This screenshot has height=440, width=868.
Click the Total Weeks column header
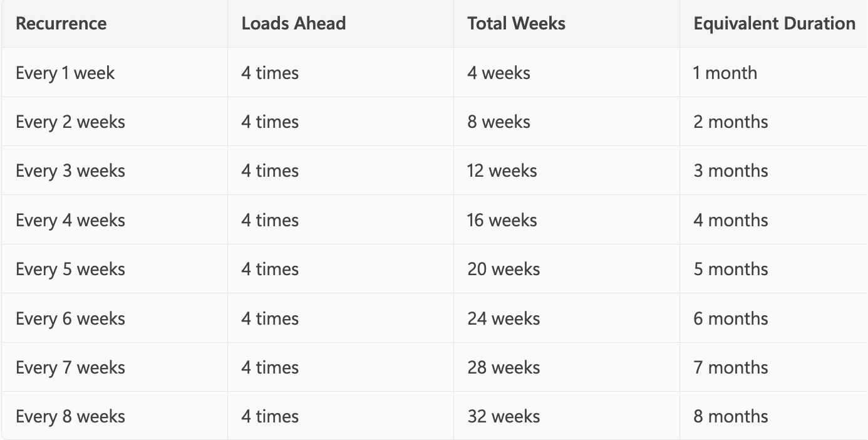tap(516, 24)
